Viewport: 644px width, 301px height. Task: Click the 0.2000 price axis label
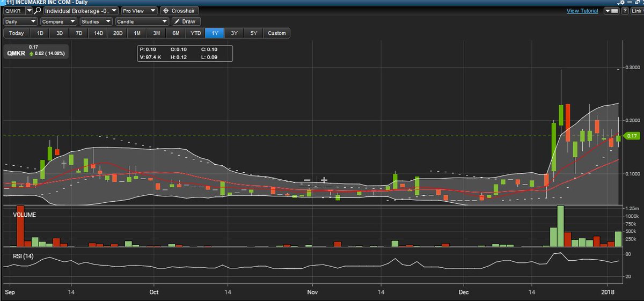click(x=633, y=120)
